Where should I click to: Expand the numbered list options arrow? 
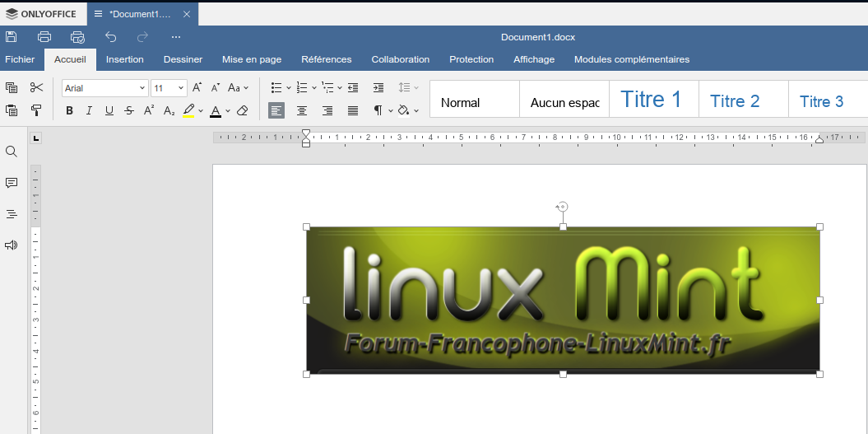pyautogui.click(x=313, y=88)
